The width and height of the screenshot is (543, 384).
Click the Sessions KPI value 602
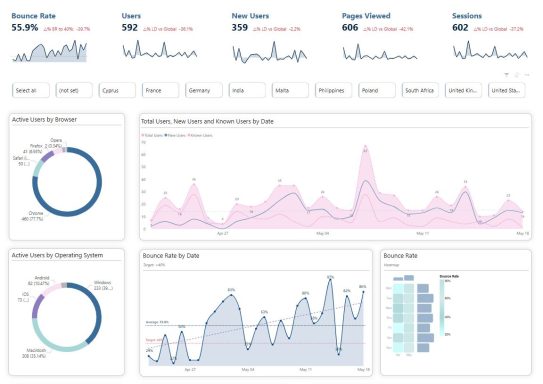pyautogui.click(x=460, y=28)
